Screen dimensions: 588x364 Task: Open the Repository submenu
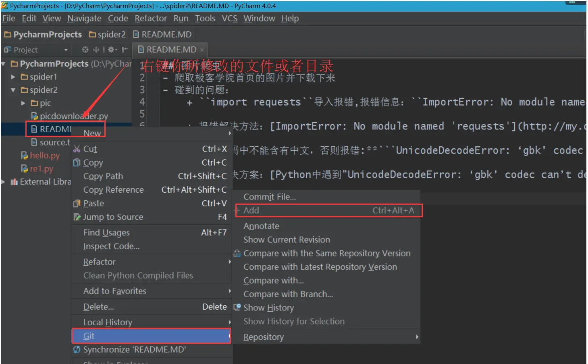[327, 337]
